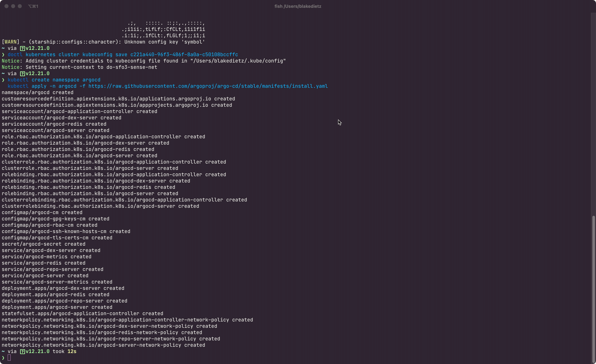Open the raw.githubusercontent.com install.yaml URL
Screen dimensions: 596x364
[x=208, y=86]
